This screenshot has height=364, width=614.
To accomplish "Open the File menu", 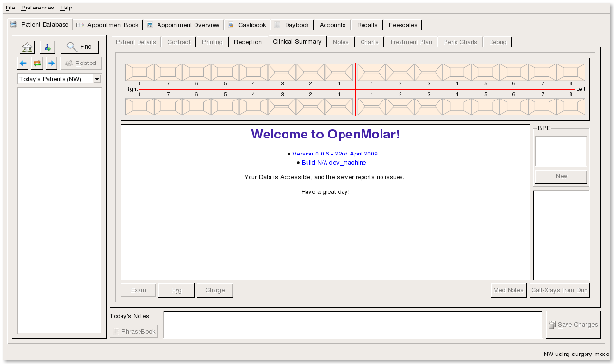I will click(10, 8).
